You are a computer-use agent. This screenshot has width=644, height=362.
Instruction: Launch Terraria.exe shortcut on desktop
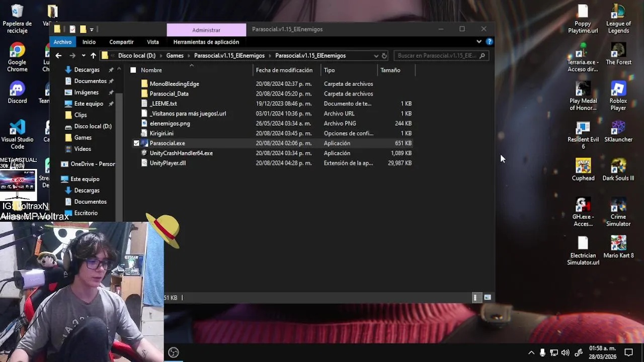tap(583, 57)
